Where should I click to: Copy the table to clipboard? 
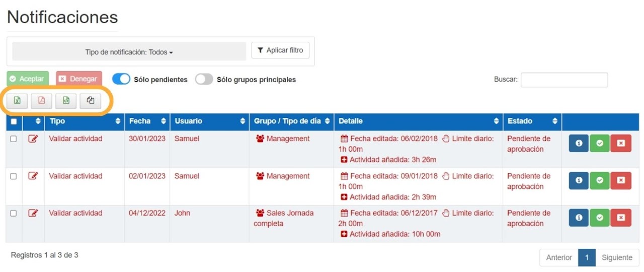tap(90, 101)
